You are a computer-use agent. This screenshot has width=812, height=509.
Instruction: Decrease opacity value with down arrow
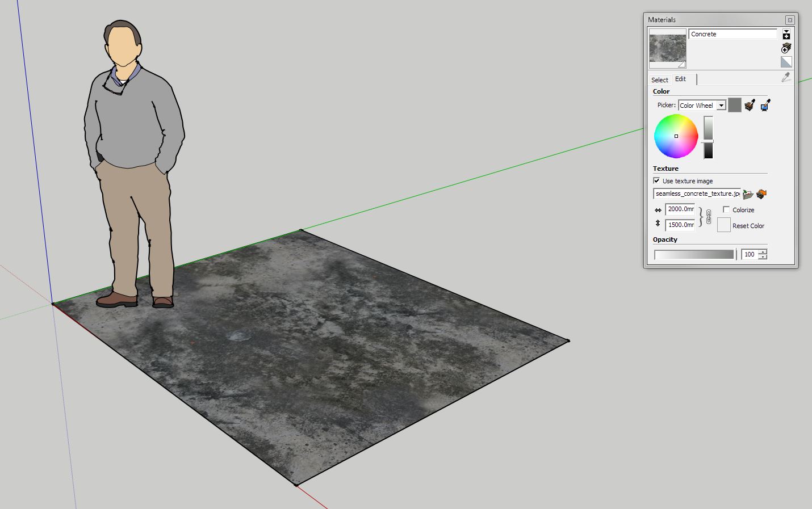coord(763,257)
